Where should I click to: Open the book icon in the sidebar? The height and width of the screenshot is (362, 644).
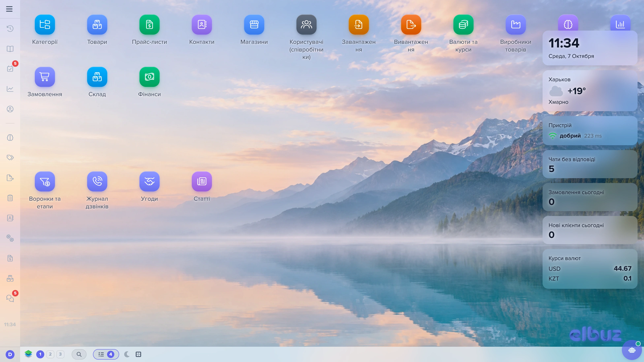pyautogui.click(x=10, y=49)
